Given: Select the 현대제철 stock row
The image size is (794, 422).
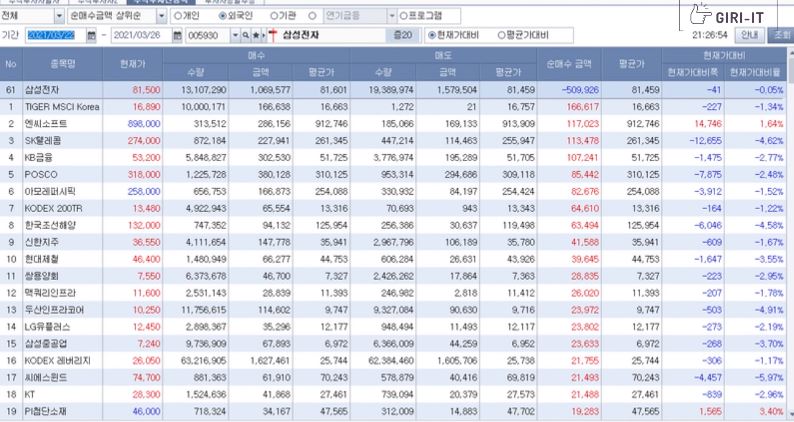Looking at the screenshot, I should coord(393,259).
